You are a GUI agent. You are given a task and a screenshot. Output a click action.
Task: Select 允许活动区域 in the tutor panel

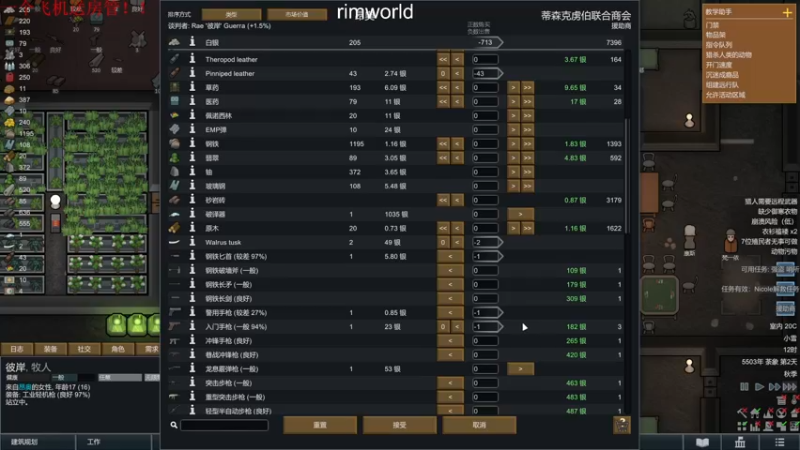point(726,95)
